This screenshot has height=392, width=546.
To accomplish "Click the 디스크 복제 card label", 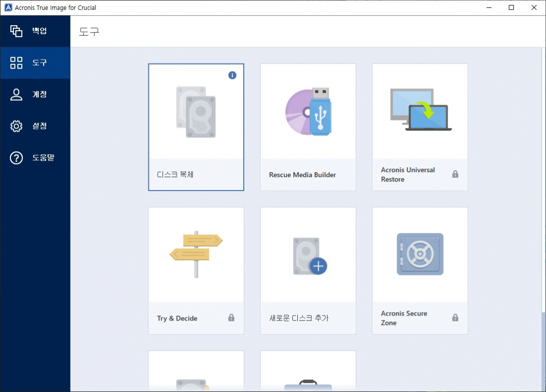I will (x=175, y=175).
